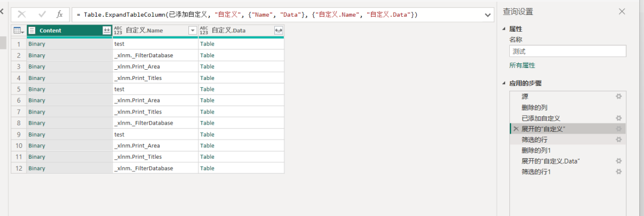Open the Table link in row 2
This screenshot has height=216, width=644.
coord(207,55)
